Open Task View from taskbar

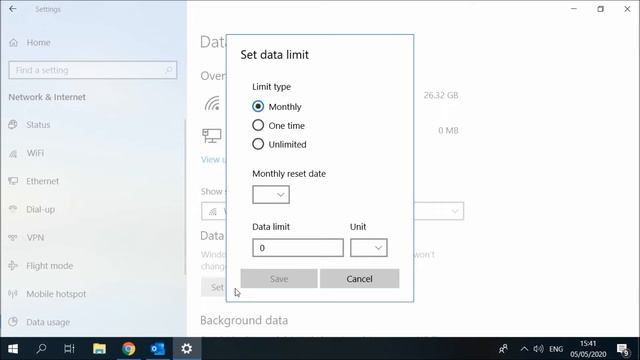(69, 349)
